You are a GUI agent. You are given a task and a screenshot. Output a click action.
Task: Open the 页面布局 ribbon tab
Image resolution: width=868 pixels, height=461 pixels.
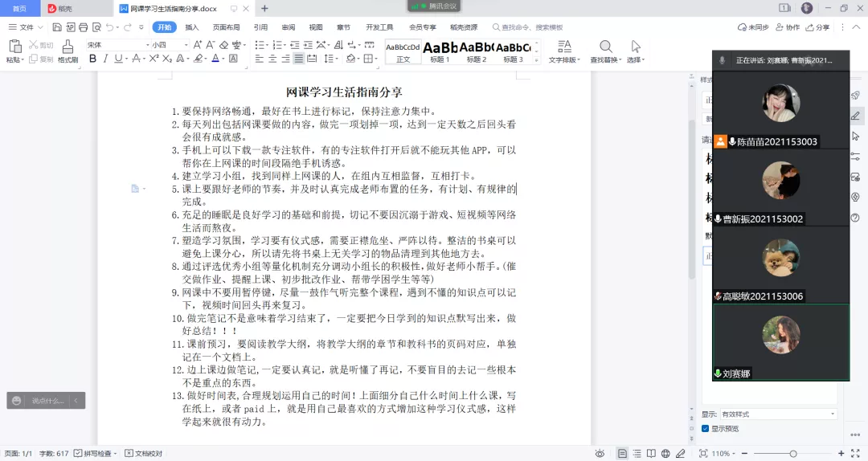tap(226, 27)
